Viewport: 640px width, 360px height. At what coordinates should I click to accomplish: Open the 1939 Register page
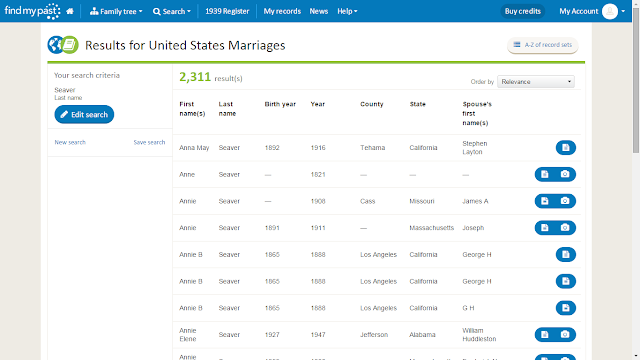227,11
